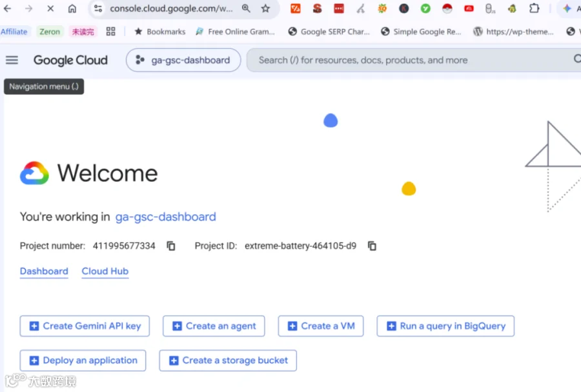581x392 pixels.
Task: Click the Google Cloud logo text
Action: tap(70, 60)
